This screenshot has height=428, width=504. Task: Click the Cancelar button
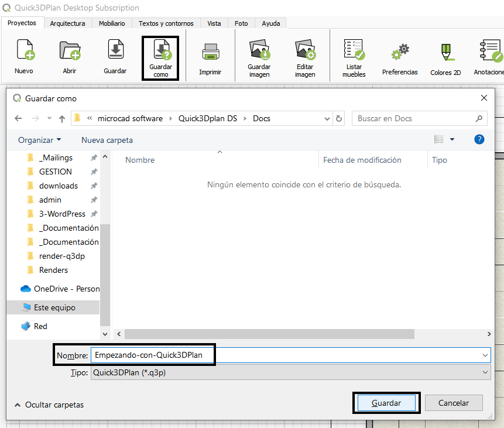454,403
